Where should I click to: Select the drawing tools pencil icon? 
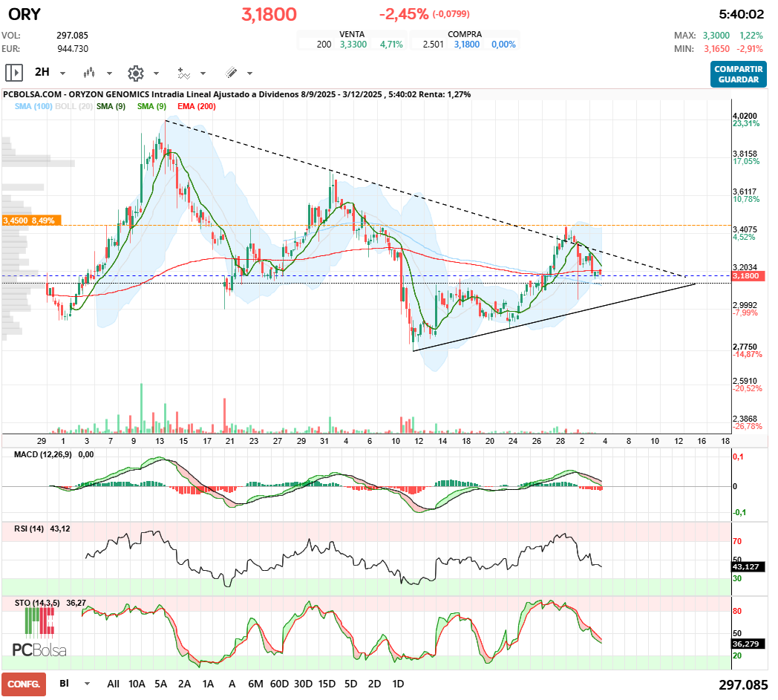231,73
